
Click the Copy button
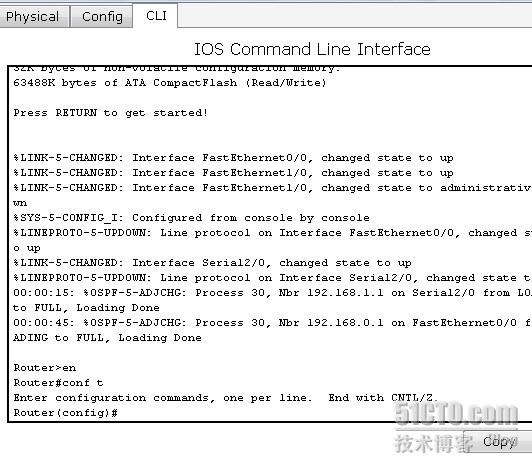(x=499, y=442)
